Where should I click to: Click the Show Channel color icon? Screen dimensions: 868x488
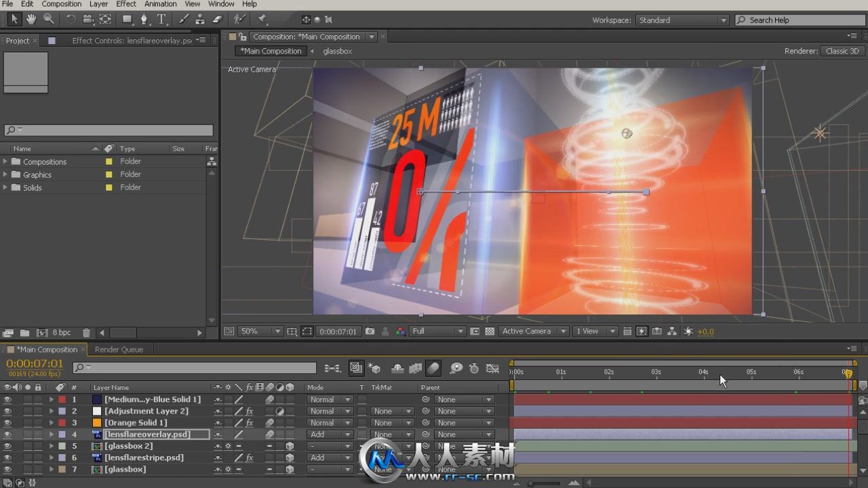click(400, 331)
